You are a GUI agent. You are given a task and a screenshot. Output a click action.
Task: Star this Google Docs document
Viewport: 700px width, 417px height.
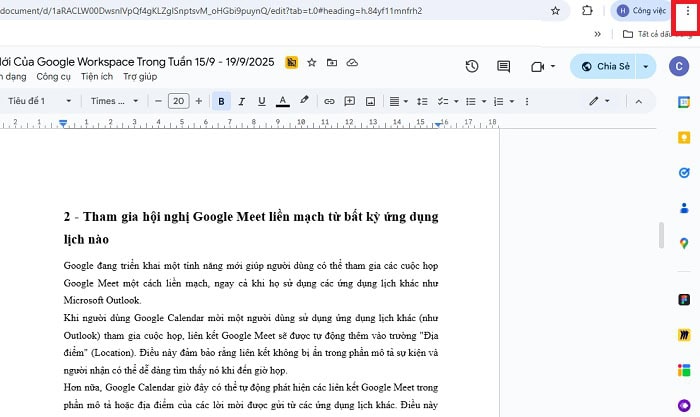click(311, 62)
